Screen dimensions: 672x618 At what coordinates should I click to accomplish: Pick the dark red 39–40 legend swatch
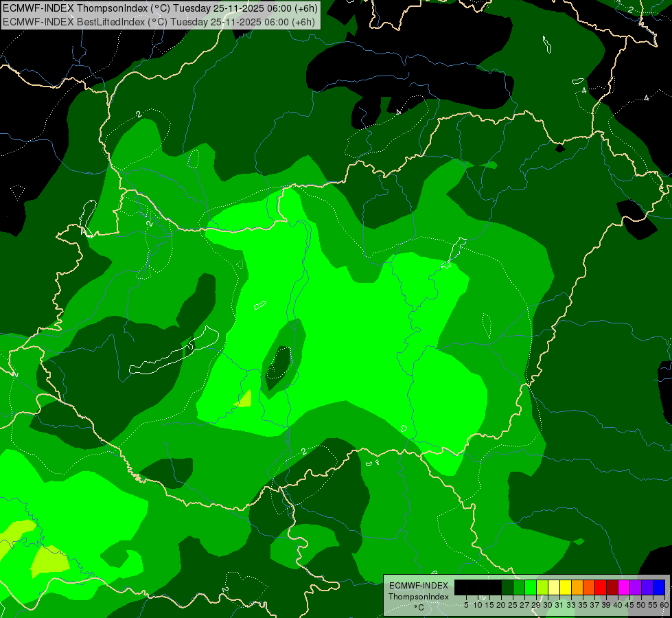[612, 587]
